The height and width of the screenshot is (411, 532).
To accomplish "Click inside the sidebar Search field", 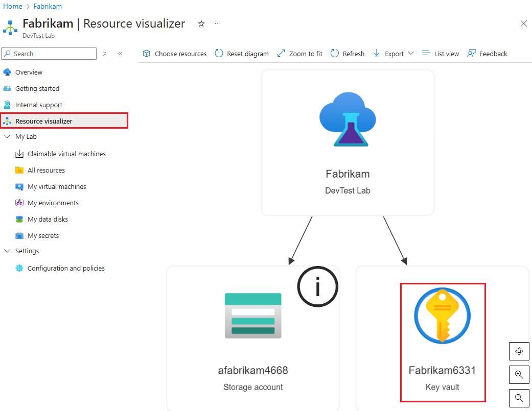I will coord(49,53).
